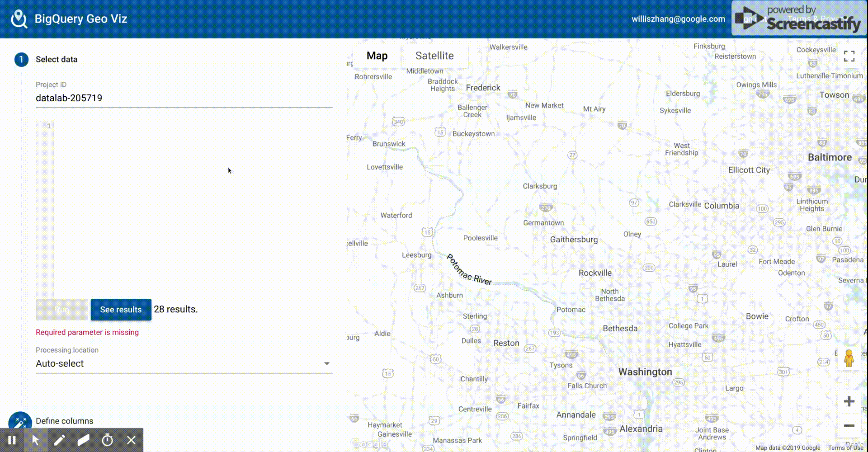868x452 pixels.
Task: Click line number 1 in editor gutter
Action: pyautogui.click(x=49, y=126)
